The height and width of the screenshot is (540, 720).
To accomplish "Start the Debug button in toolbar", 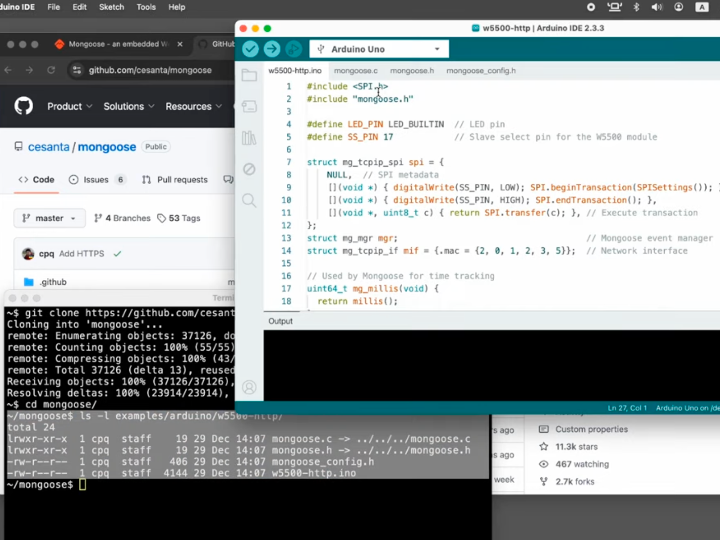I will pos(294,49).
